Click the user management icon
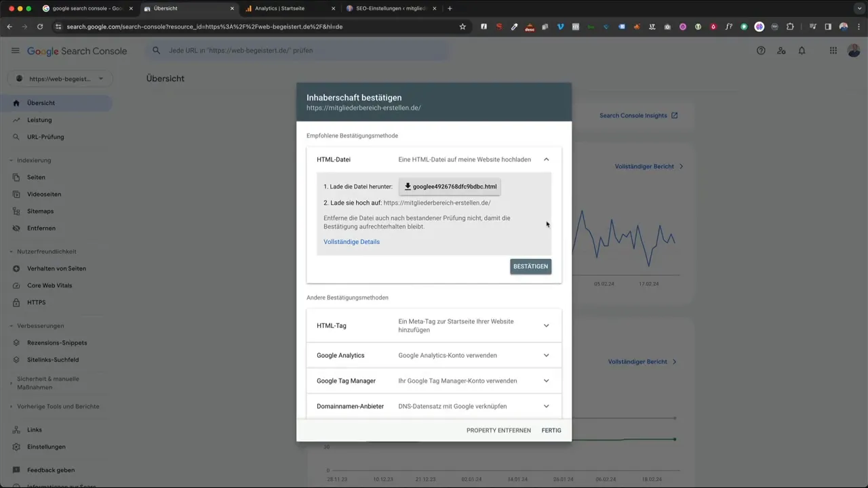Screen dimensions: 868x488 click(x=781, y=51)
